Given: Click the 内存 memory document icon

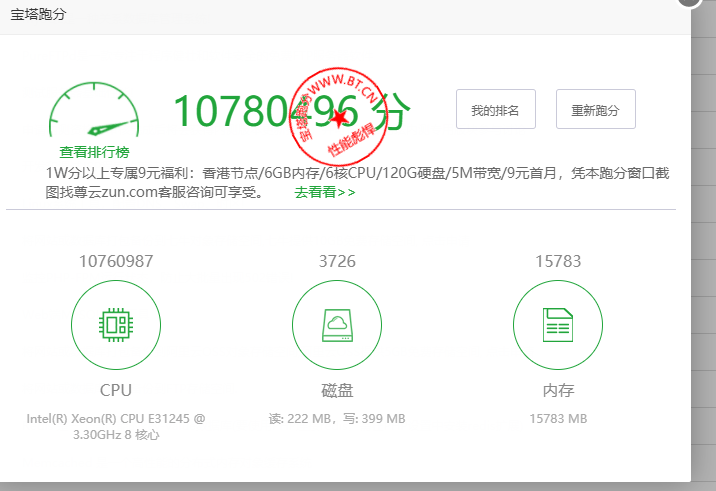Looking at the screenshot, I should [558, 325].
